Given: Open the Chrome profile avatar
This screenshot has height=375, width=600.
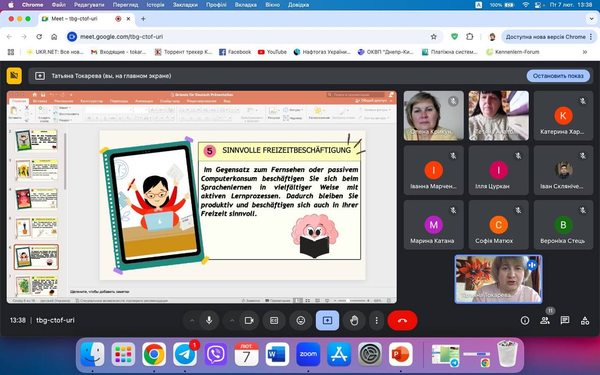Looking at the screenshot, I should pyautogui.click(x=492, y=37).
